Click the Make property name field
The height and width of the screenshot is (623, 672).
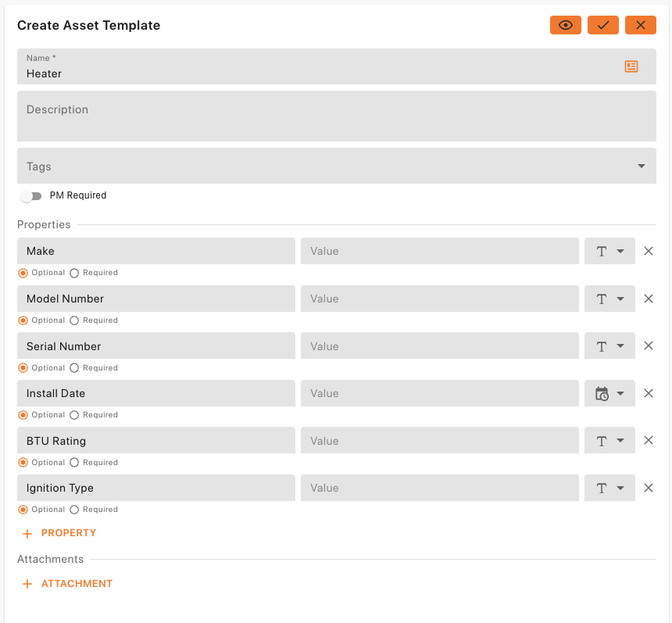click(156, 251)
